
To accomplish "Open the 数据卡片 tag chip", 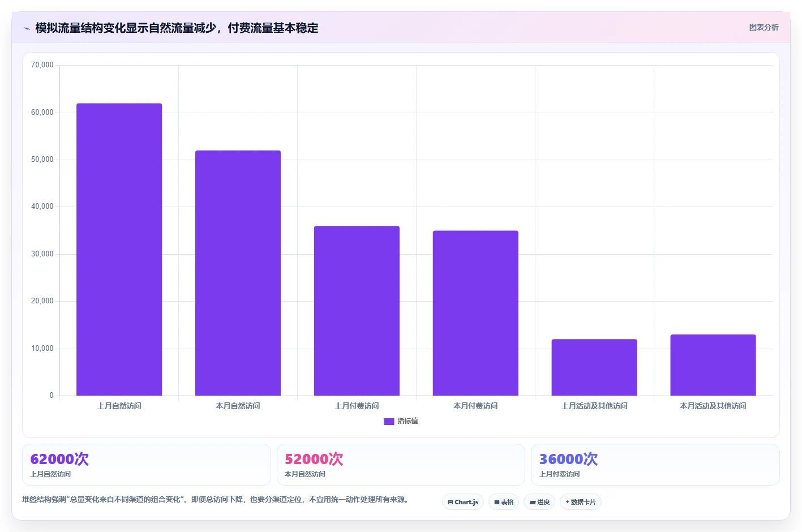I will tap(581, 502).
